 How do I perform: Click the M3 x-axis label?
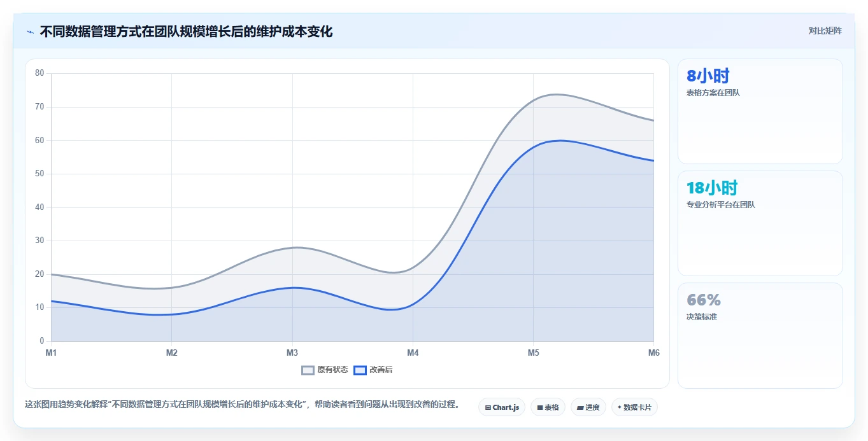(x=292, y=353)
